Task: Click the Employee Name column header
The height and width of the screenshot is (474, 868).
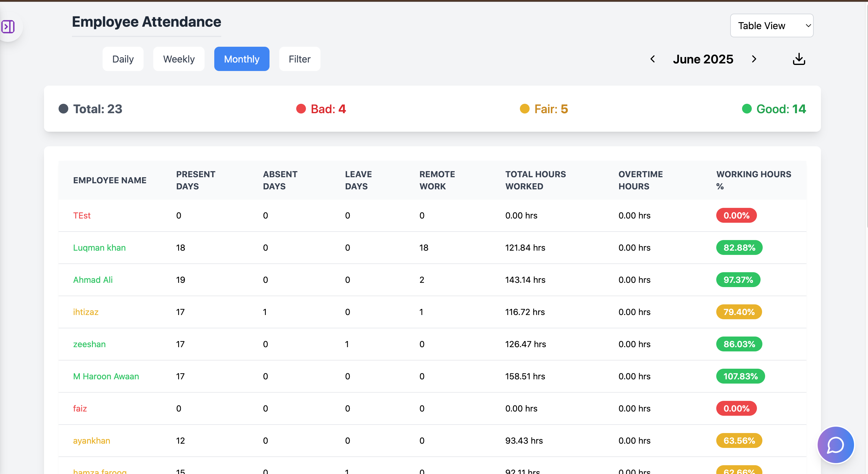Action: click(110, 180)
